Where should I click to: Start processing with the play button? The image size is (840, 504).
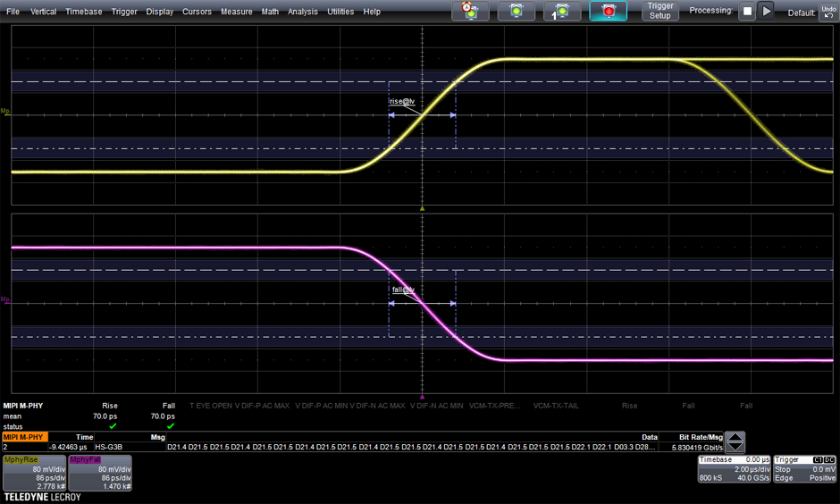767,12
